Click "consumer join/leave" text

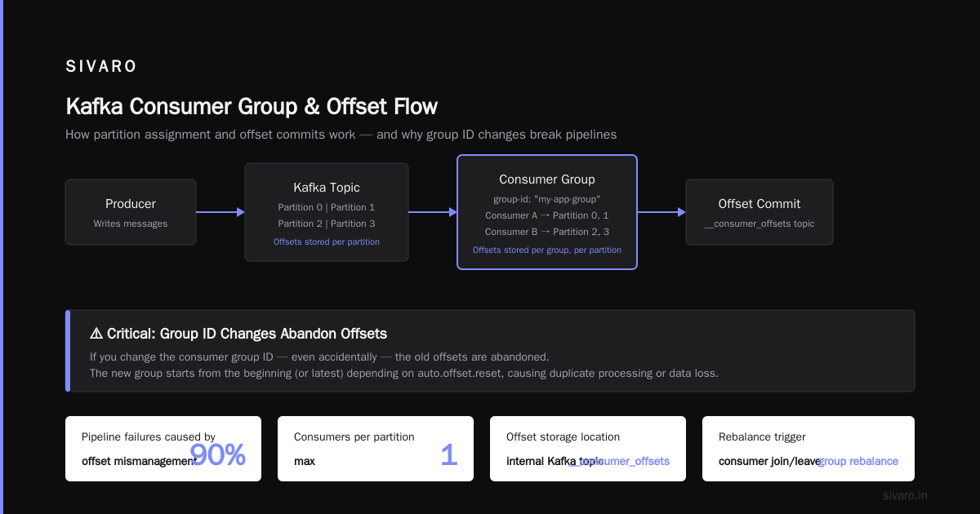point(769,462)
